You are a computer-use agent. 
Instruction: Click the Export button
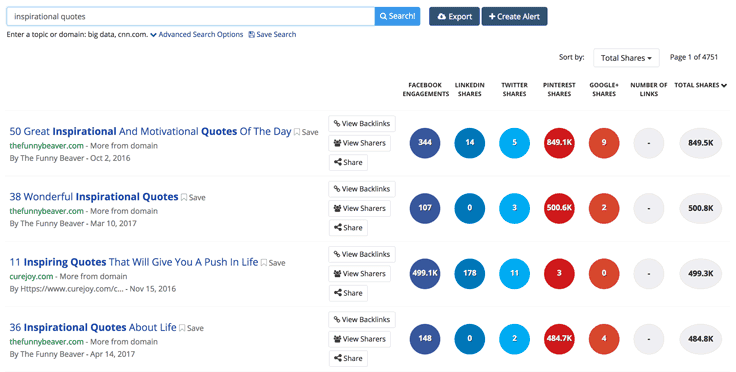click(454, 16)
